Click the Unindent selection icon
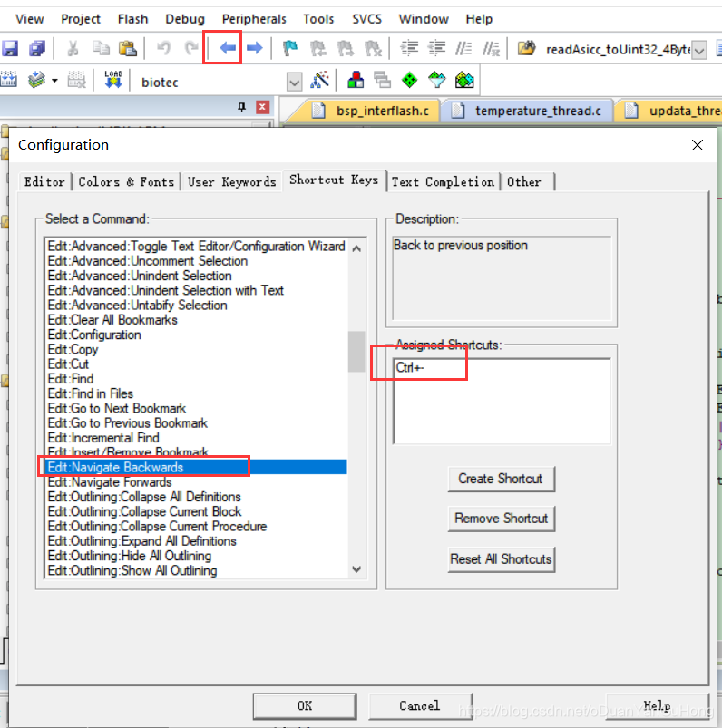The width and height of the screenshot is (722, 728). click(436, 48)
